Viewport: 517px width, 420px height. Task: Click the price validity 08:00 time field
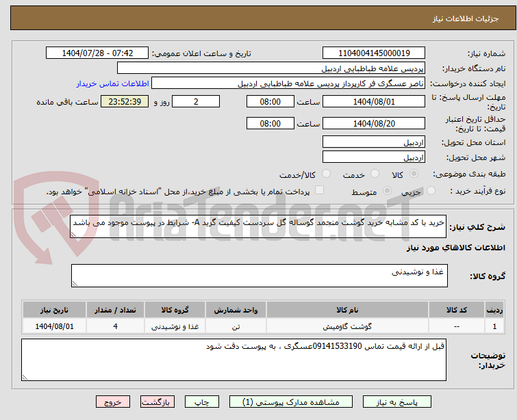pyautogui.click(x=270, y=124)
